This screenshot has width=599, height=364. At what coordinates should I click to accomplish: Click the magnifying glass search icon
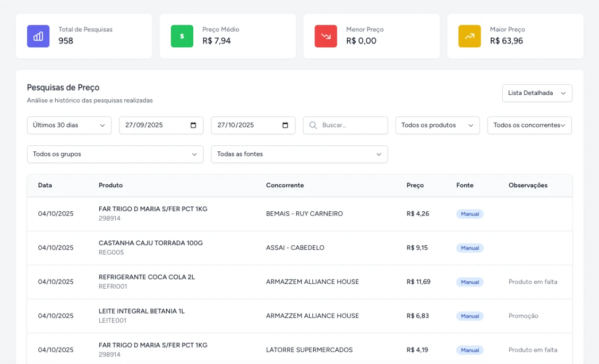click(313, 125)
